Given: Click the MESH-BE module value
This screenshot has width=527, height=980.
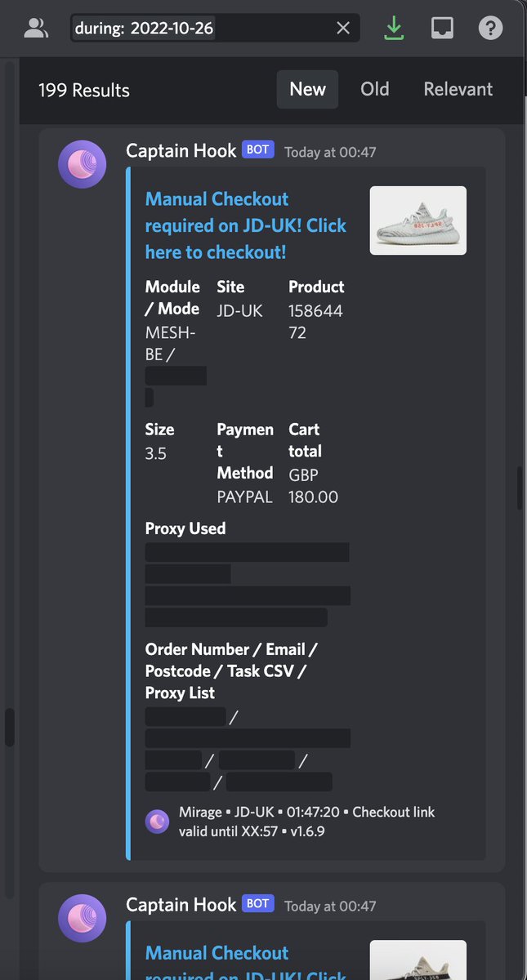Looking at the screenshot, I should pyautogui.click(x=170, y=344).
